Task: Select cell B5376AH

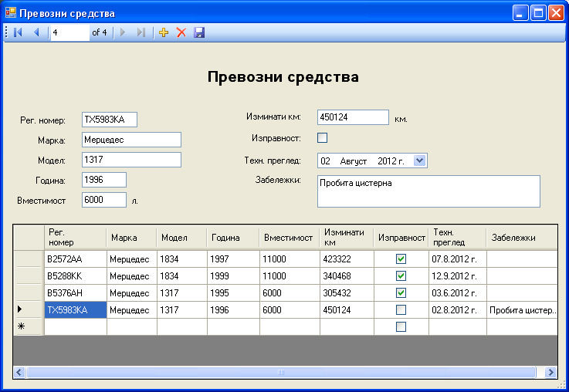Action: (76, 292)
